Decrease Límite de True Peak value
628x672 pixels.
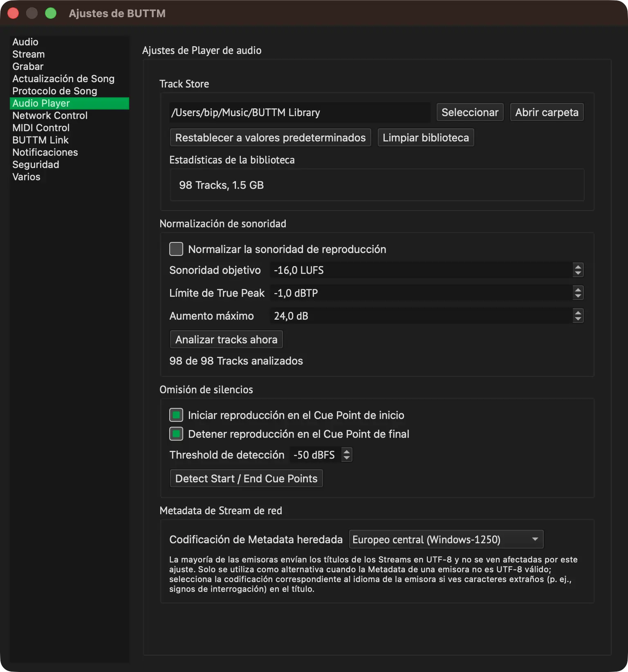(578, 296)
